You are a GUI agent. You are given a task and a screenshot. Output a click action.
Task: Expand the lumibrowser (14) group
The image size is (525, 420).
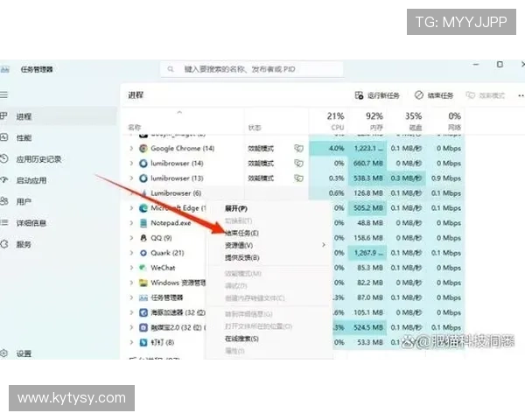131,163
